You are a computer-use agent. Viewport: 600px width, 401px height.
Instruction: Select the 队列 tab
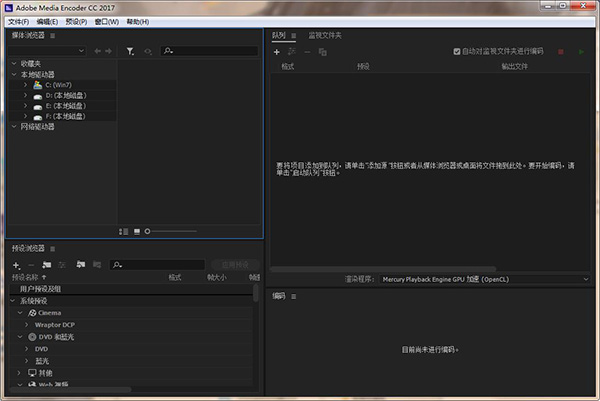tap(279, 36)
